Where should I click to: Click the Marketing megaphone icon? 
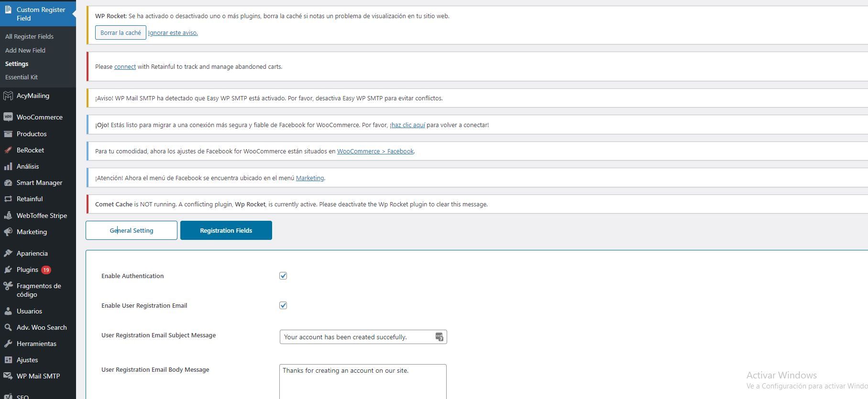click(x=8, y=232)
